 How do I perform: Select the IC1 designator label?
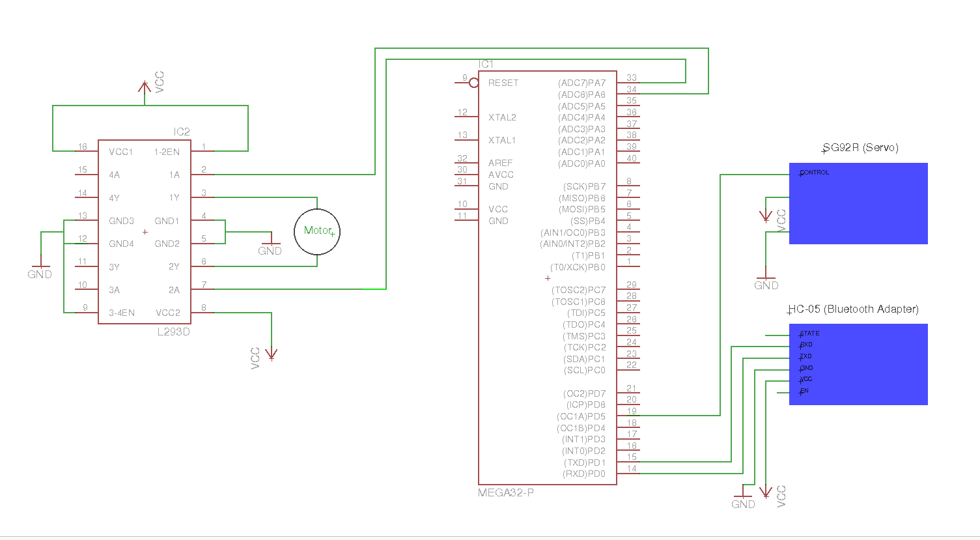pos(486,64)
